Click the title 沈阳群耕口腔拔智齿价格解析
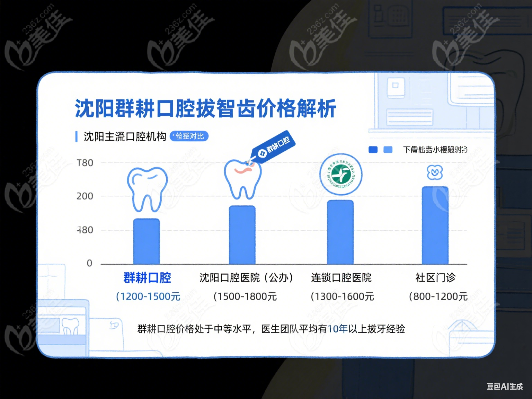532x399 pixels. 206,108
